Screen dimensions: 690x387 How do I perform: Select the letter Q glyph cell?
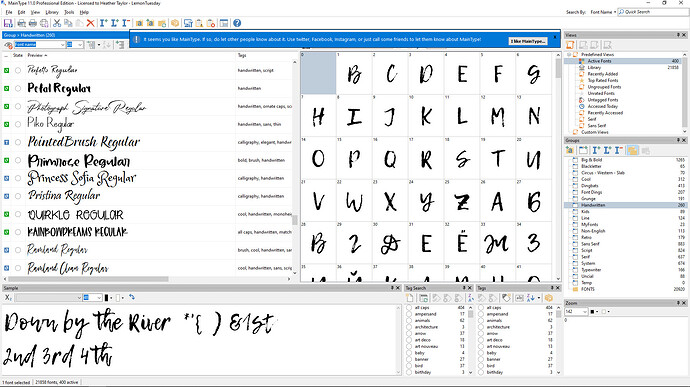(x=390, y=159)
